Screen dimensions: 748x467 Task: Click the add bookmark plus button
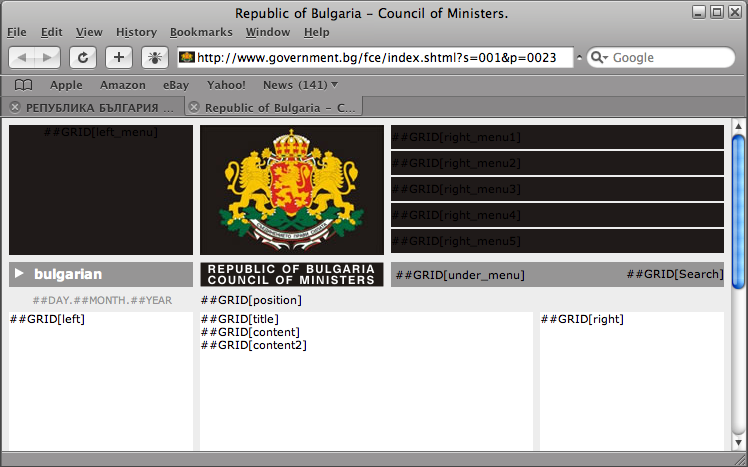[x=119, y=58]
